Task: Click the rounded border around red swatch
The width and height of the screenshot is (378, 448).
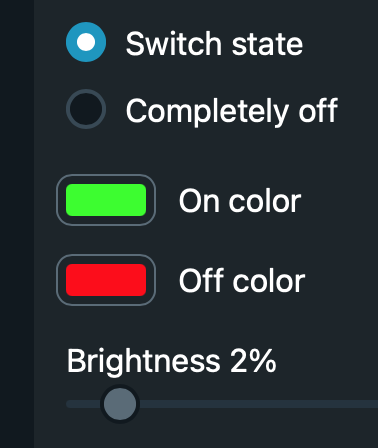Action: [x=106, y=256]
